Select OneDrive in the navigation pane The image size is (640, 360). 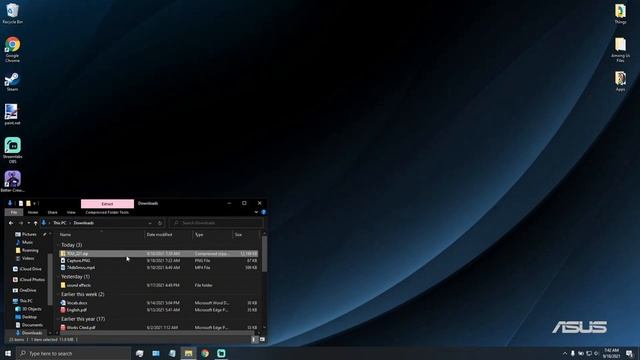(x=27, y=290)
